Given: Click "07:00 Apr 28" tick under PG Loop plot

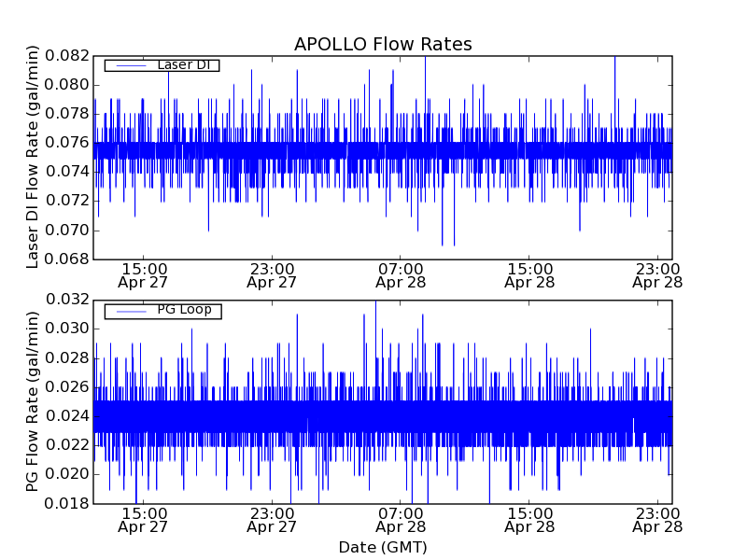Looking at the screenshot, I should click(401, 521).
